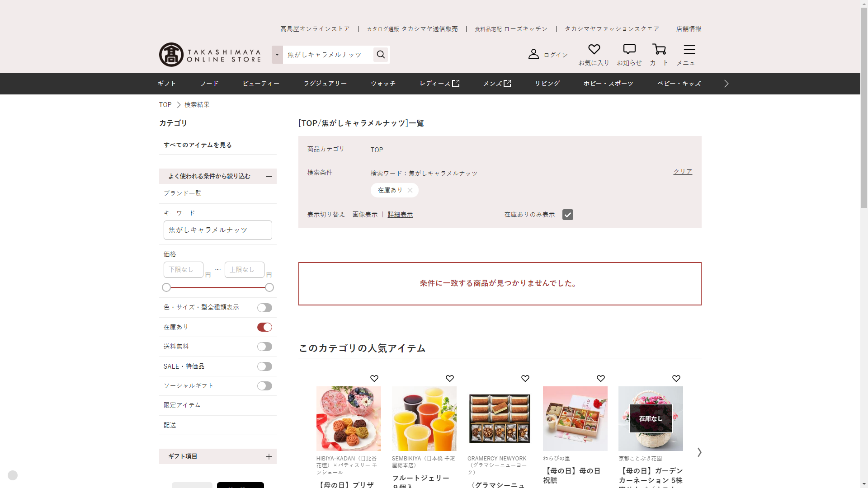Uncheck the 在庫ありのみ表示 checkbox

tap(567, 215)
